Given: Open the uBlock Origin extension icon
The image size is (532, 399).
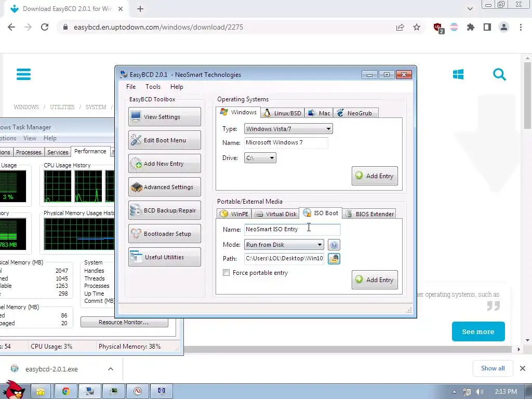Looking at the screenshot, I should [438, 28].
